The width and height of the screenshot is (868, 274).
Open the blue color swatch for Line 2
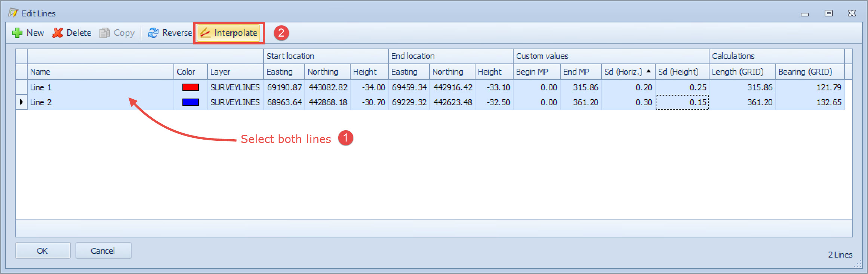[x=190, y=102]
